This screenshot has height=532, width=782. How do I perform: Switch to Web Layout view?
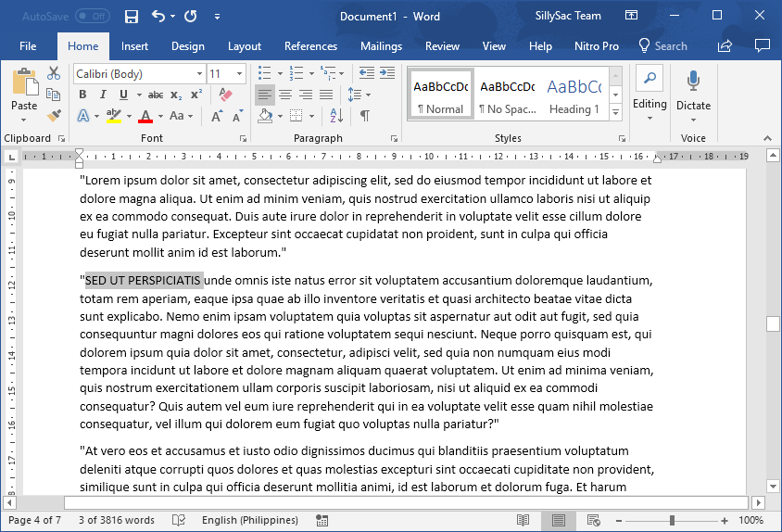click(x=594, y=521)
